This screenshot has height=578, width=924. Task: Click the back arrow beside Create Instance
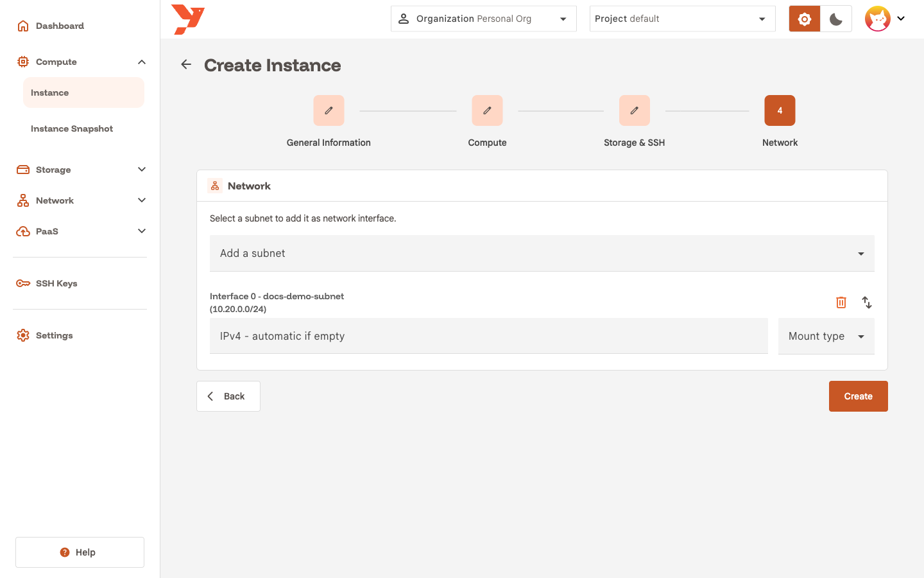click(x=186, y=64)
